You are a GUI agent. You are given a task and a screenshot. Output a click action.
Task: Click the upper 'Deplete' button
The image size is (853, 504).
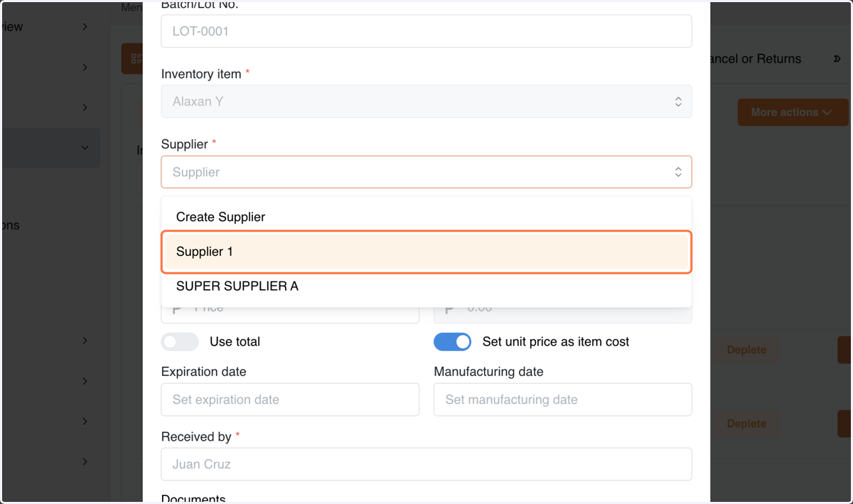[x=746, y=350]
